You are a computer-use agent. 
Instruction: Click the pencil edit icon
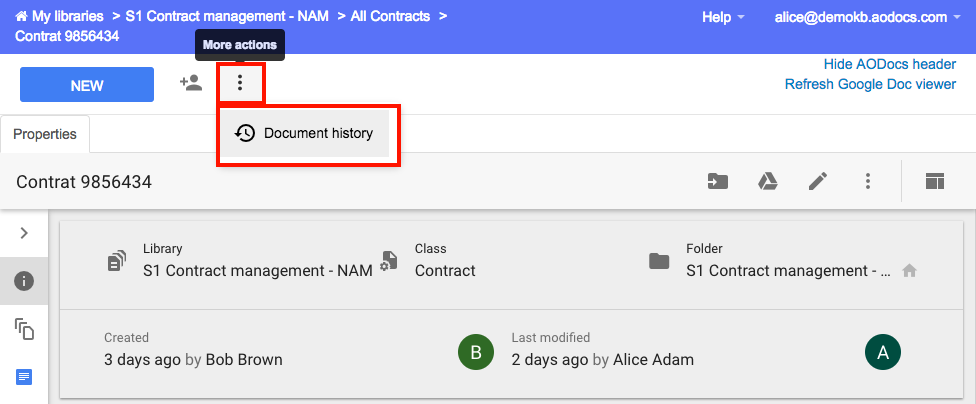pos(818,181)
